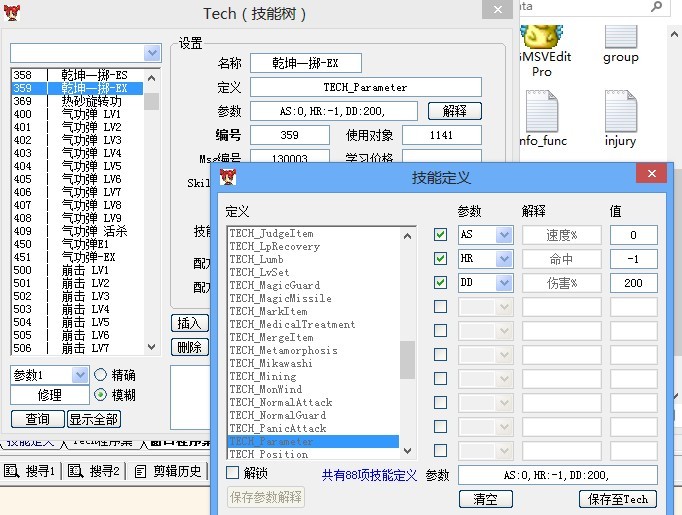Switch to the 搜寻2 tab
The image size is (682, 515).
click(95, 471)
